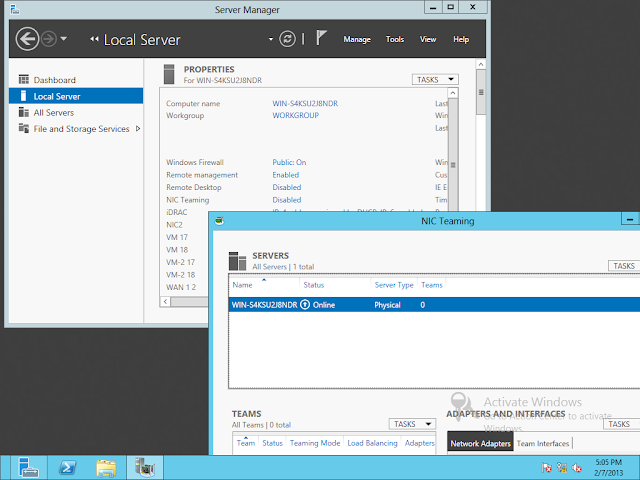
Task: Click Remote Desktop 'Disabled' link
Action: pyautogui.click(x=287, y=187)
